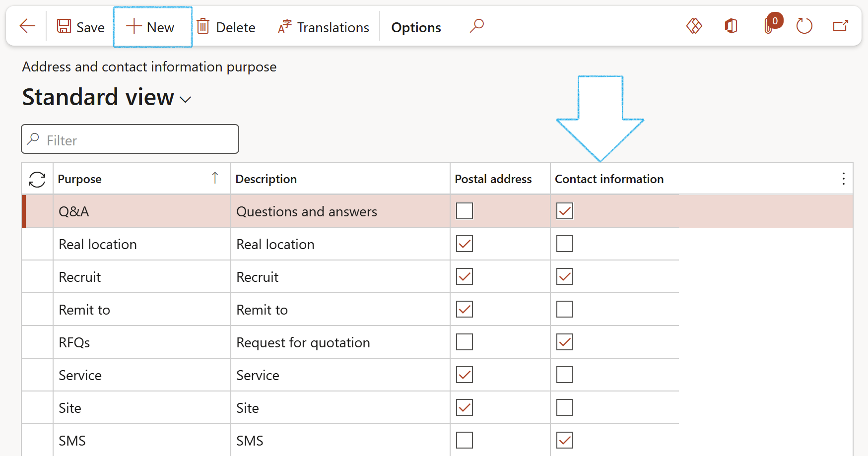868x456 pixels.
Task: Open attachments paperclip with badge
Action: click(769, 26)
